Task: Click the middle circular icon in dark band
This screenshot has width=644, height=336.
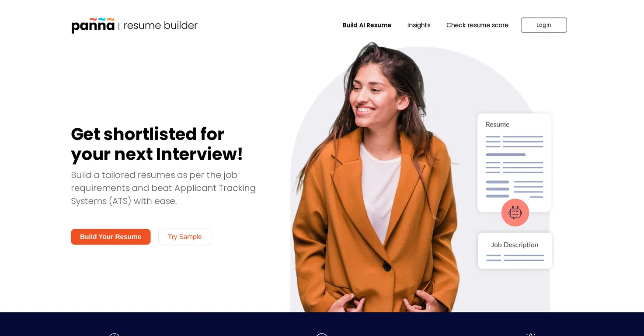Action: (322, 335)
